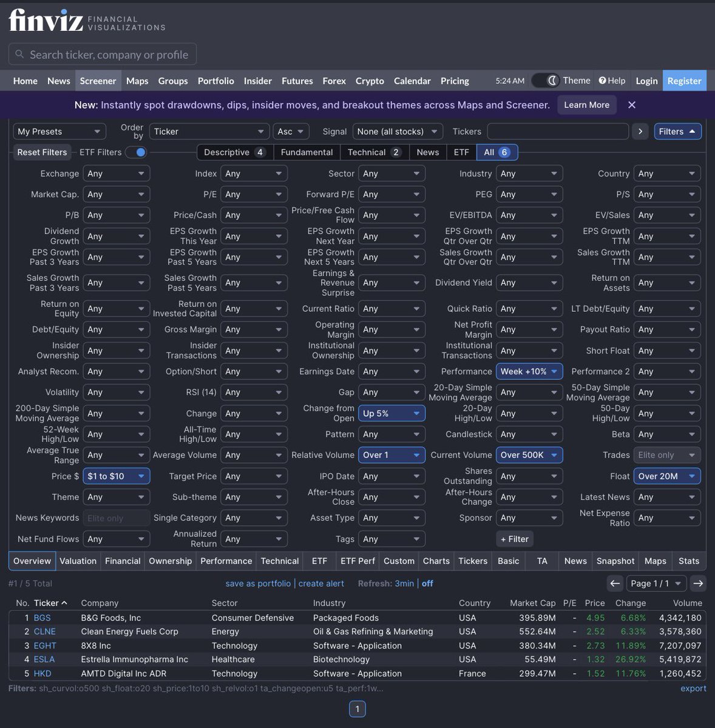The width and height of the screenshot is (715, 728).
Task: Switch to the All filter tab
Action: (497, 152)
